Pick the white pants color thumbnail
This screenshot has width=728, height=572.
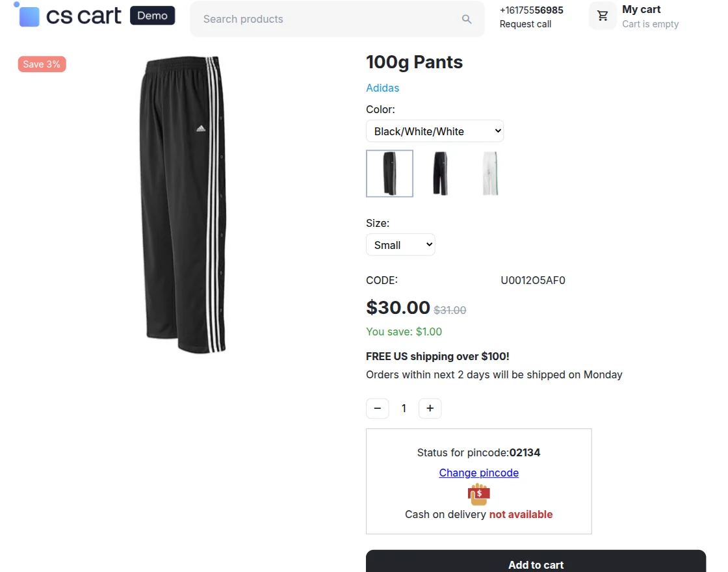[x=490, y=174]
